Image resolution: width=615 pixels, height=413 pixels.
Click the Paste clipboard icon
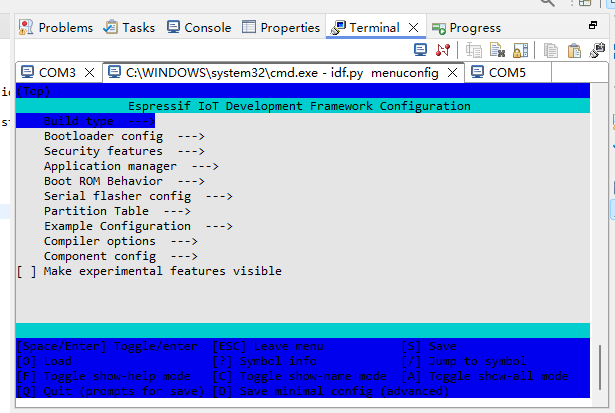pyautogui.click(x=574, y=51)
